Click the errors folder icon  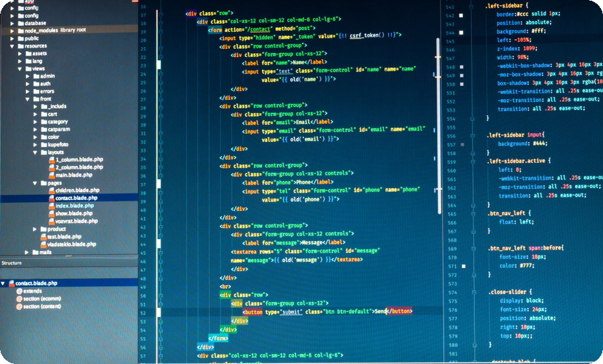(36, 91)
